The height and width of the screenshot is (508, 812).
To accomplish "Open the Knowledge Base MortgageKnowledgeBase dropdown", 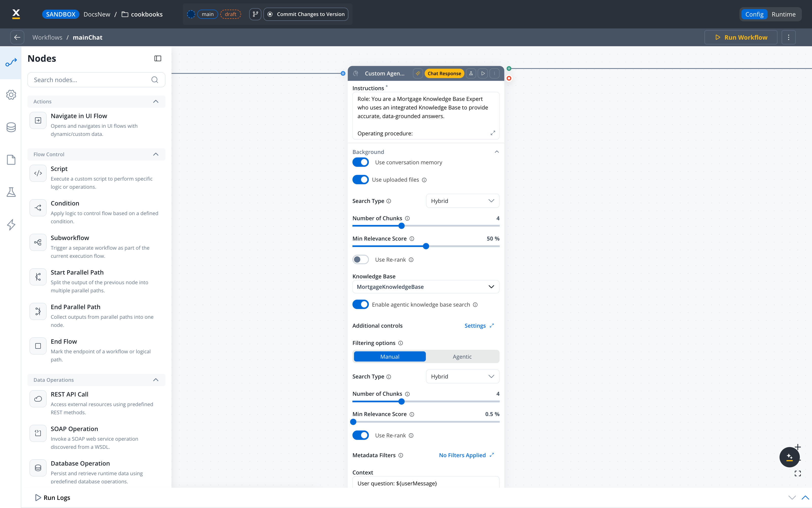I will click(426, 287).
